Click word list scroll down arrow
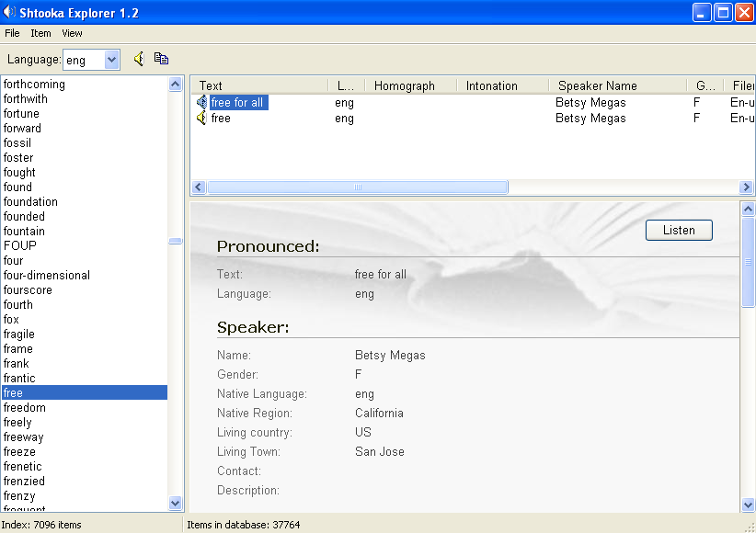The image size is (756, 533). [x=175, y=503]
